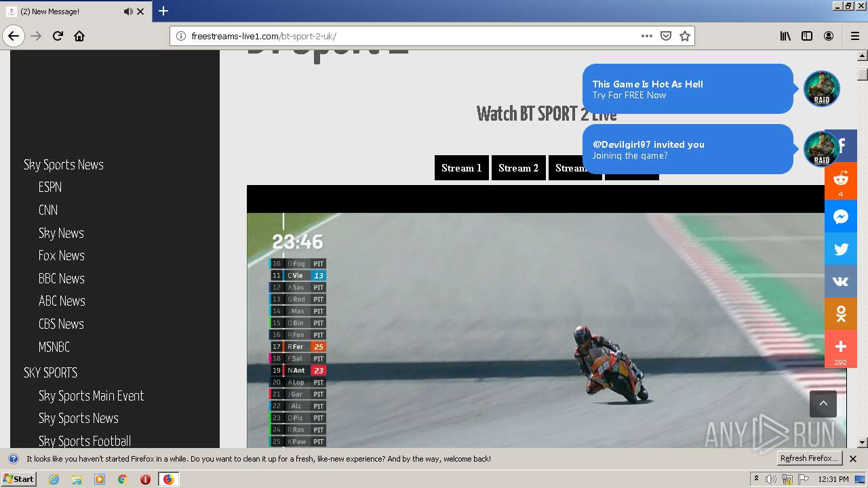Open Windows Explorer from taskbar
868x488 pixels.
(x=77, y=479)
